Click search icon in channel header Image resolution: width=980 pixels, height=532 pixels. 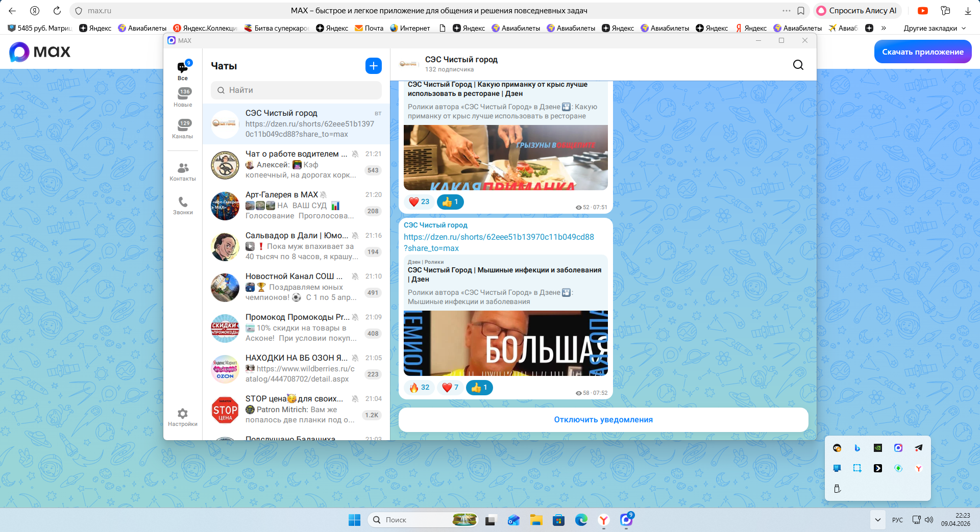pos(798,65)
